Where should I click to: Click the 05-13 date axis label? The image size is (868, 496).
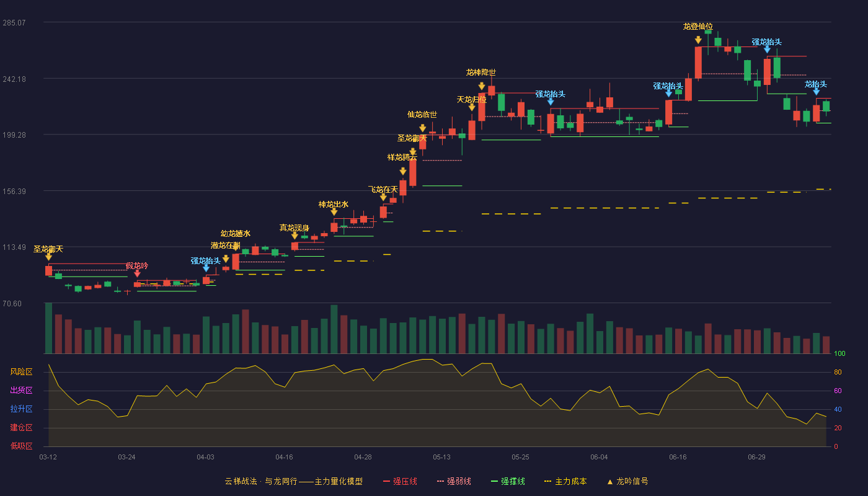pos(441,457)
